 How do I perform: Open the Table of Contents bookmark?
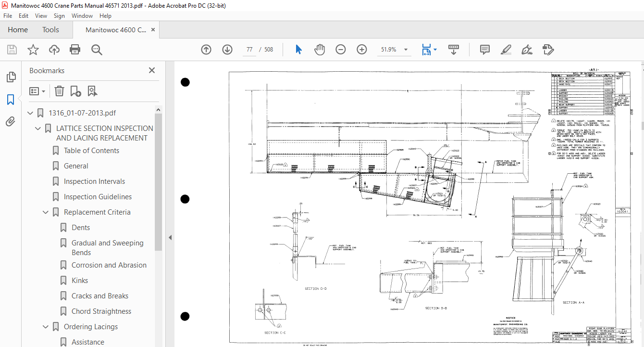pos(91,151)
